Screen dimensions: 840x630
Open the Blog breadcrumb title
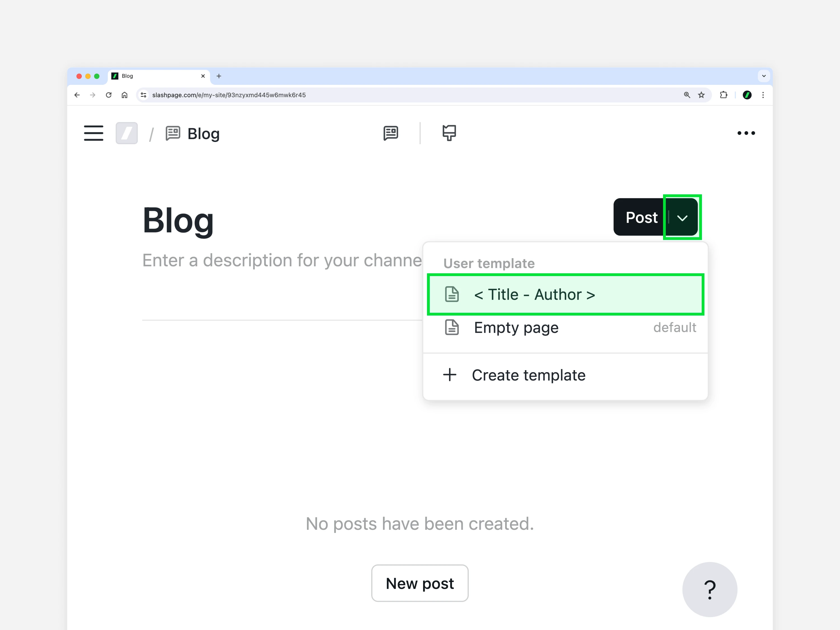(x=204, y=134)
